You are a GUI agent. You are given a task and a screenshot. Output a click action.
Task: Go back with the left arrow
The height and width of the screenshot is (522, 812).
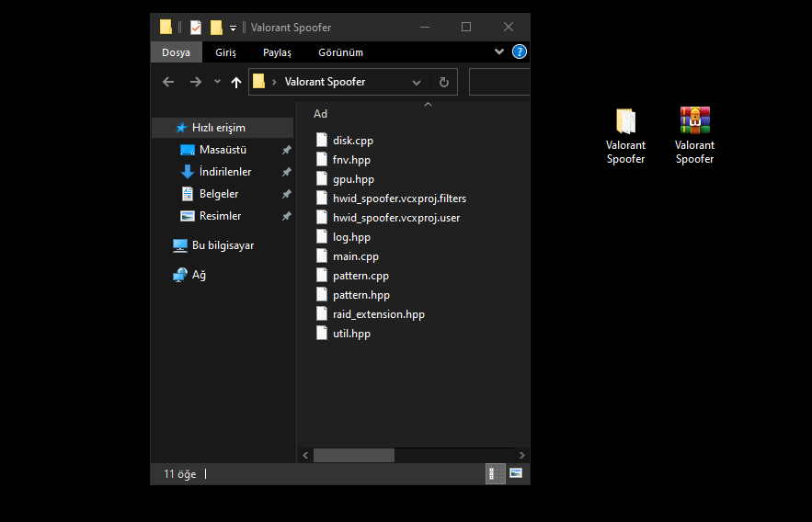168,82
